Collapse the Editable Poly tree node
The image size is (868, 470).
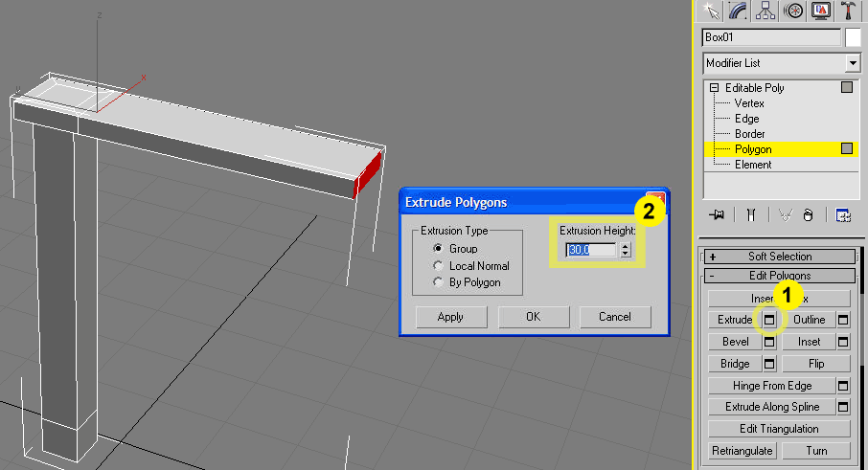(714, 88)
